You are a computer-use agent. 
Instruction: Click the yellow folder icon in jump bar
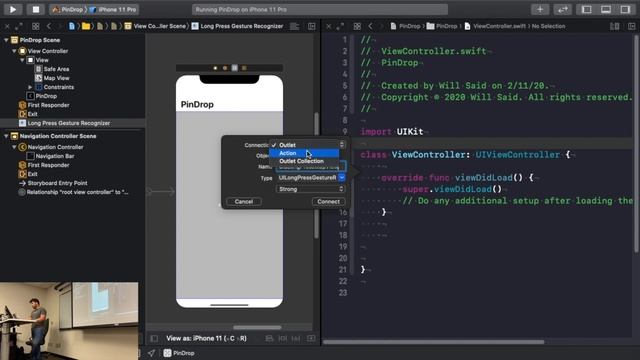click(86, 26)
